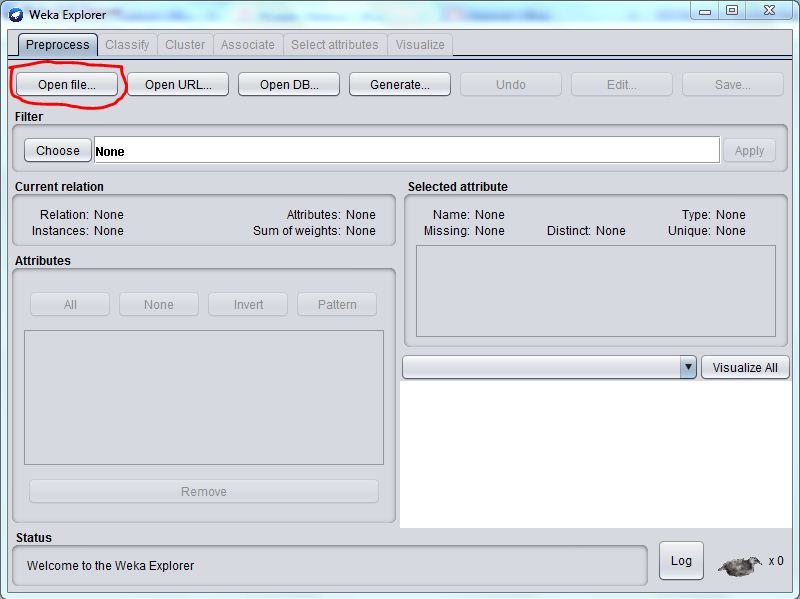Click the Open file... button
This screenshot has width=800, height=599.
67,84
